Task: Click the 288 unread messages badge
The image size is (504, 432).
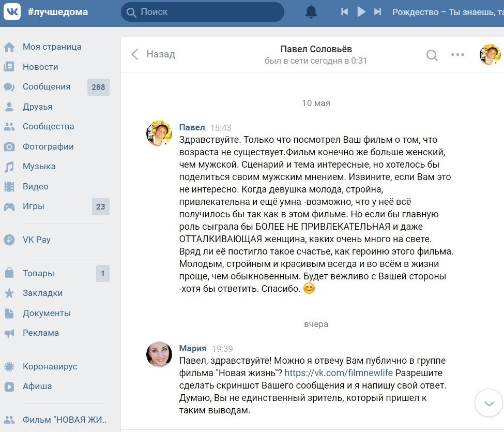Action: point(98,87)
